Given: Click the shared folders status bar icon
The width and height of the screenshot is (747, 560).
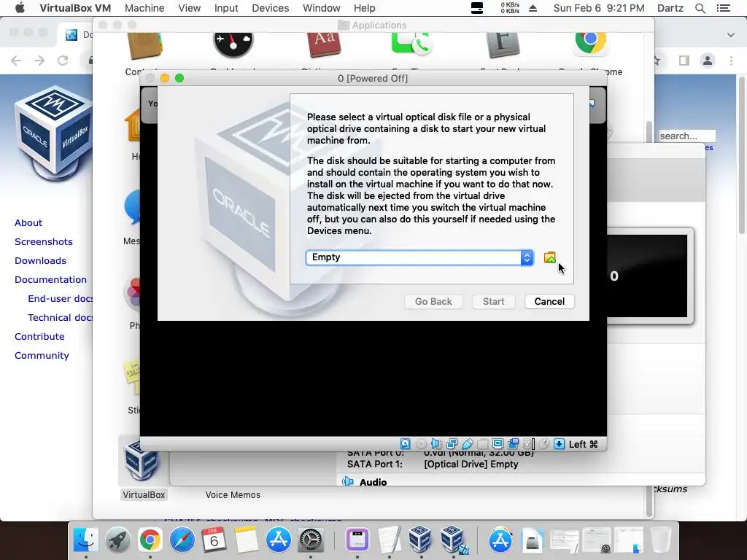Looking at the screenshot, I should pos(483,444).
